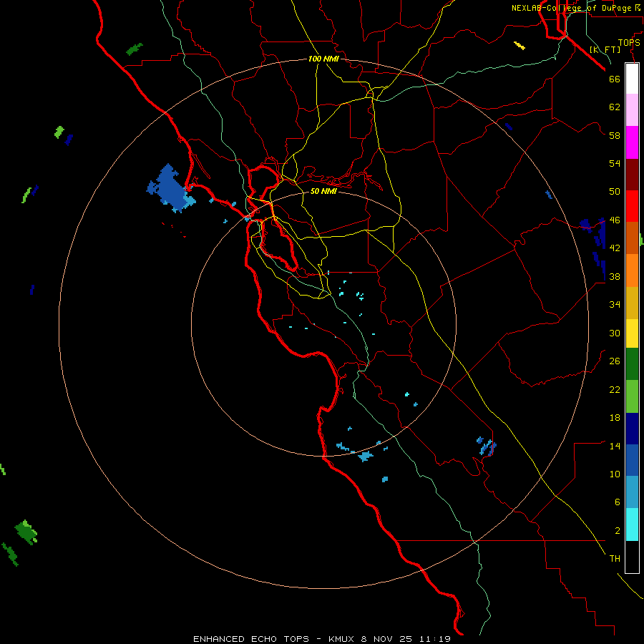Click the '62' legend value
Viewport: 644px width, 644px height.
point(615,107)
